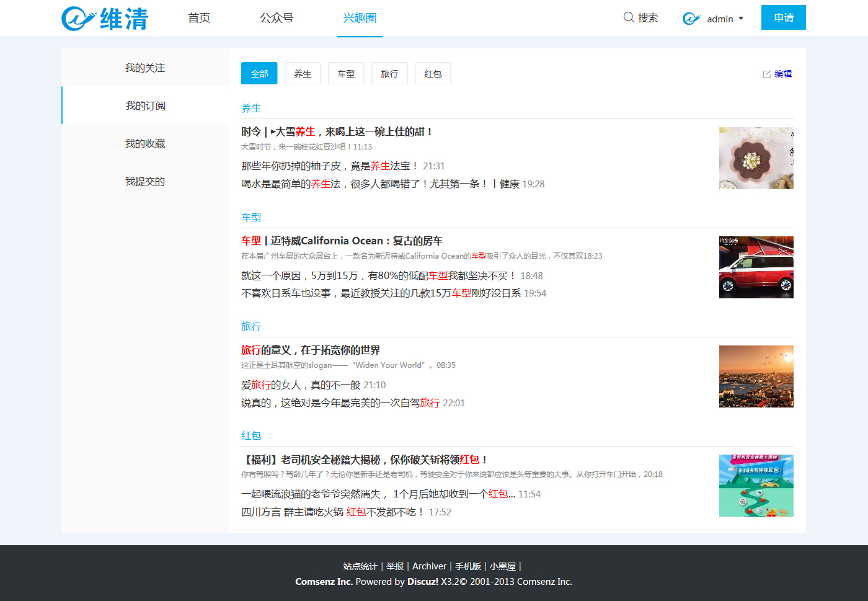868x601 pixels.
Task: Click the red van thumbnail image
Action: pyautogui.click(x=756, y=267)
